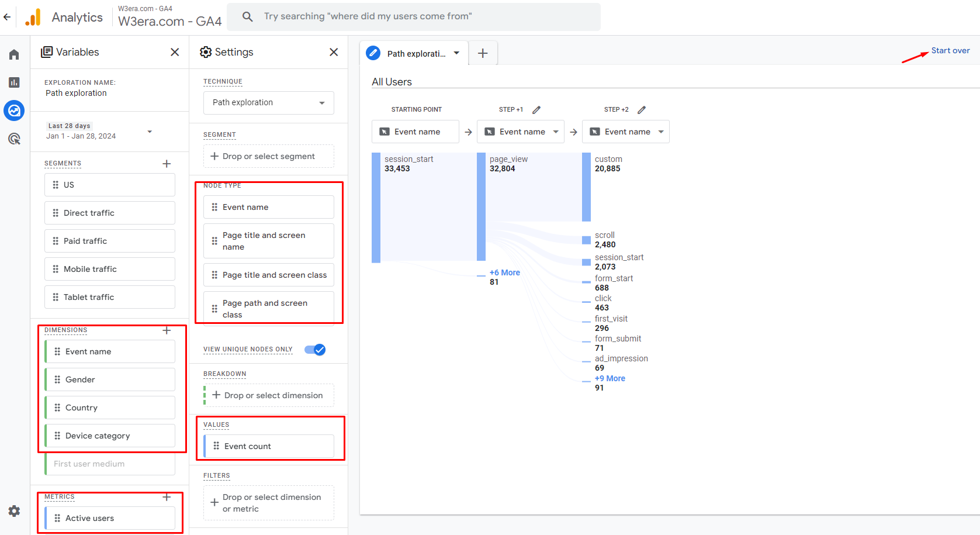Image resolution: width=980 pixels, height=535 pixels.
Task: Add a new segment with plus
Action: 167,164
